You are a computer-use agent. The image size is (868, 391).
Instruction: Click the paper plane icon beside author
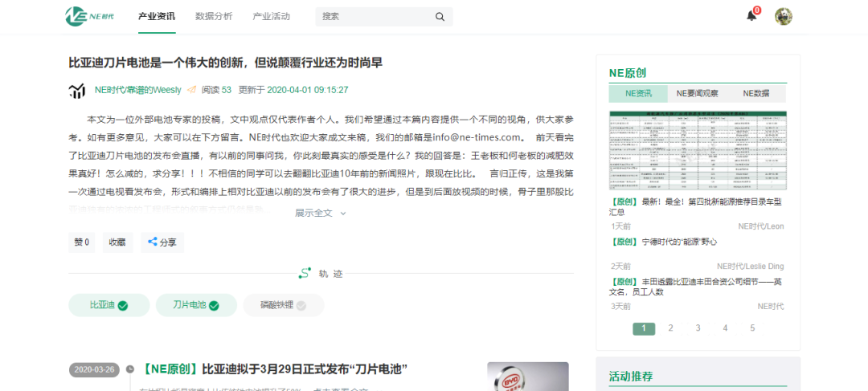pos(191,90)
